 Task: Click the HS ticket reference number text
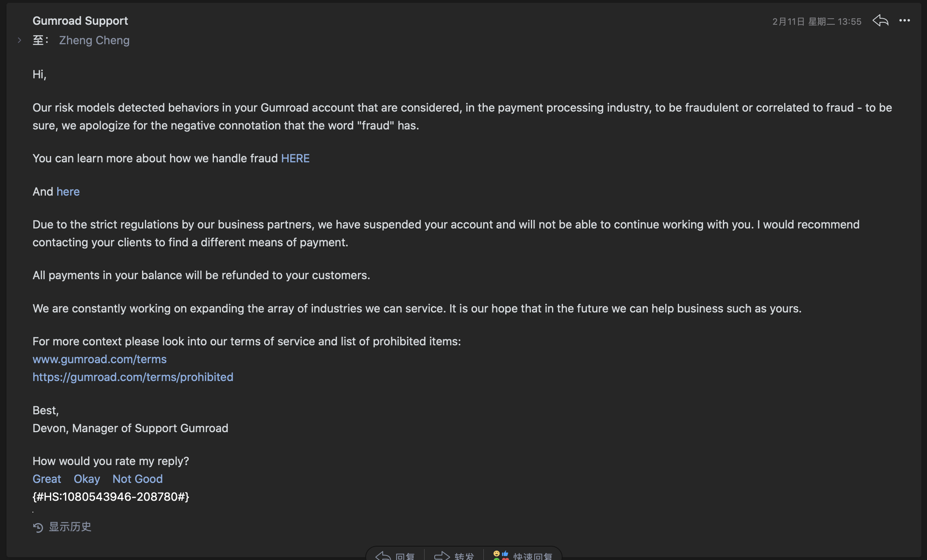point(111,497)
